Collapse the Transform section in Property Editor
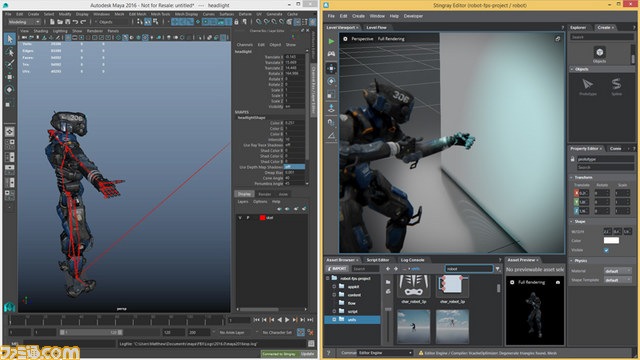 click(572, 178)
